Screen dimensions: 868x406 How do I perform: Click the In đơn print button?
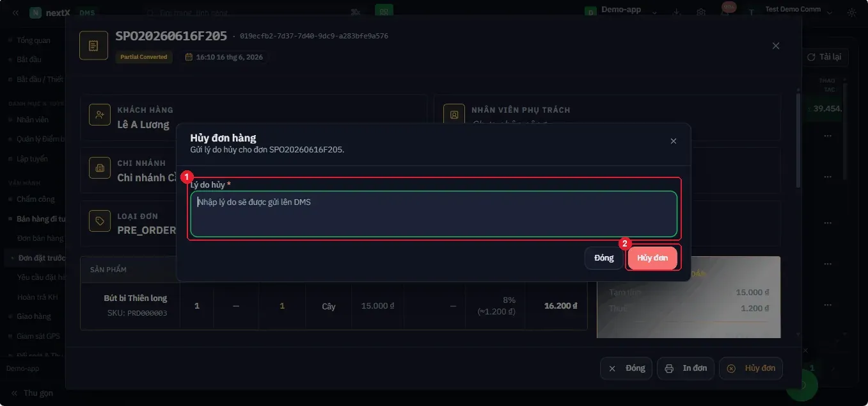point(686,368)
